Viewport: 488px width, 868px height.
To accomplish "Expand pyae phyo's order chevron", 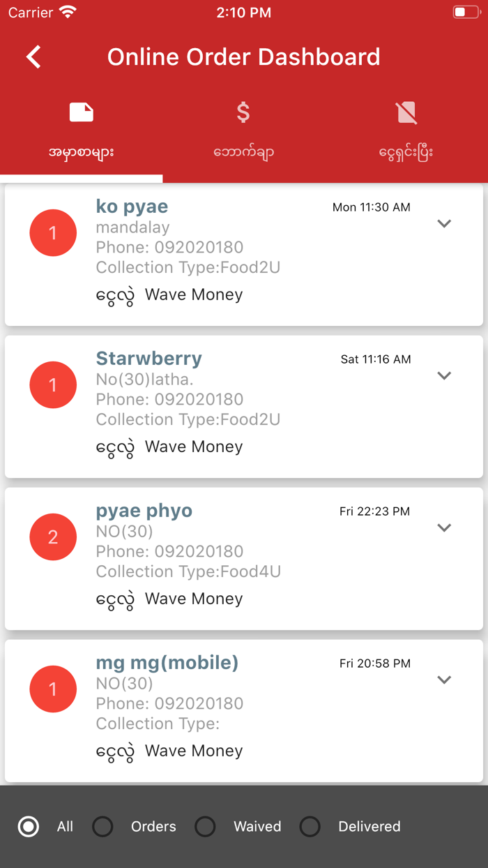I will coord(444,527).
